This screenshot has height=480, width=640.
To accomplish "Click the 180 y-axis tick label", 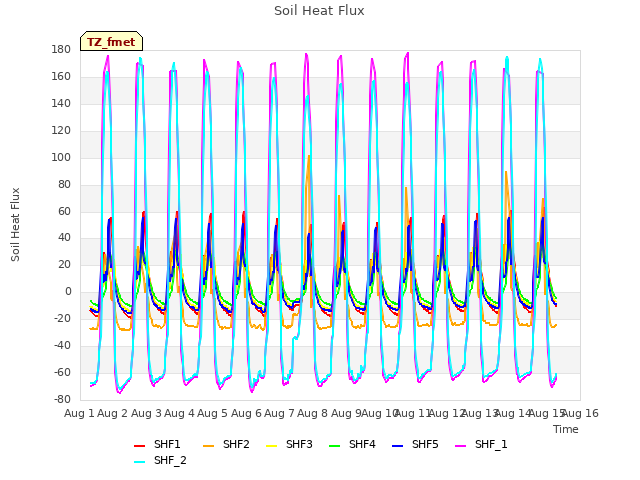I will tap(61, 50).
